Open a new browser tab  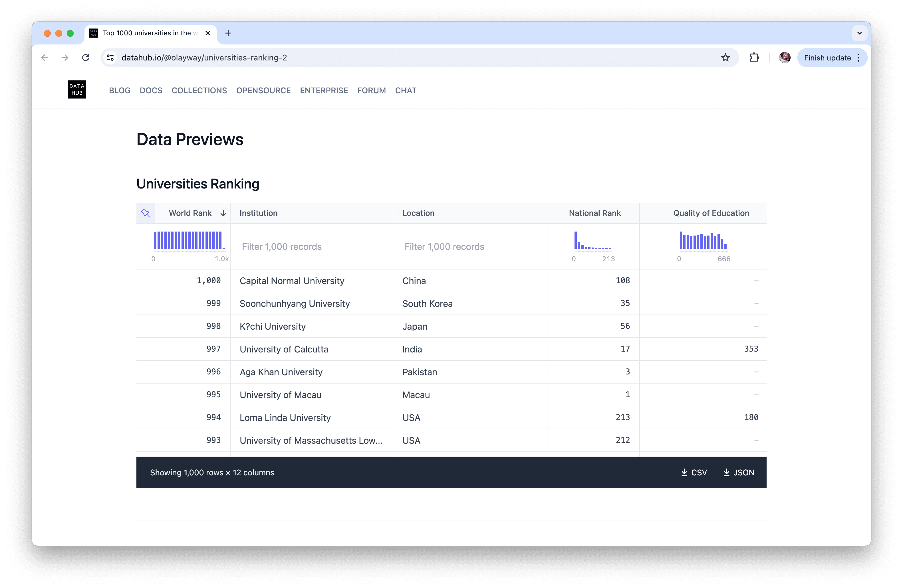click(228, 33)
